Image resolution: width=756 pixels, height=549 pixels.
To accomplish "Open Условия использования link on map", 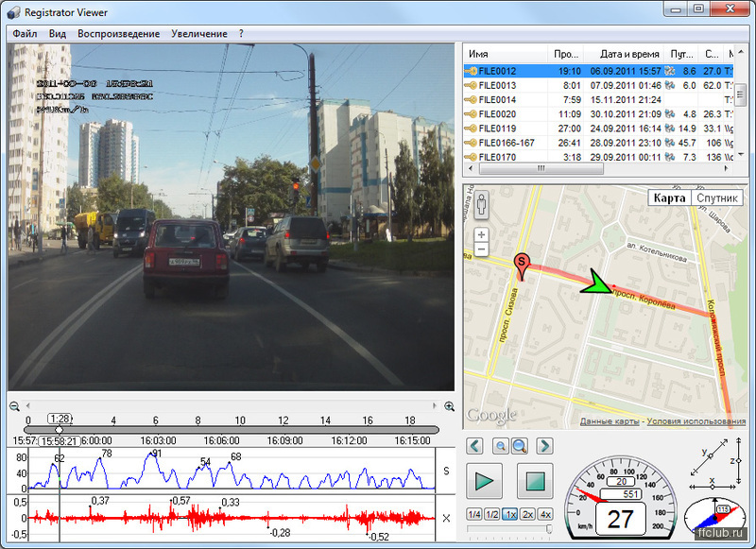I will [696, 421].
